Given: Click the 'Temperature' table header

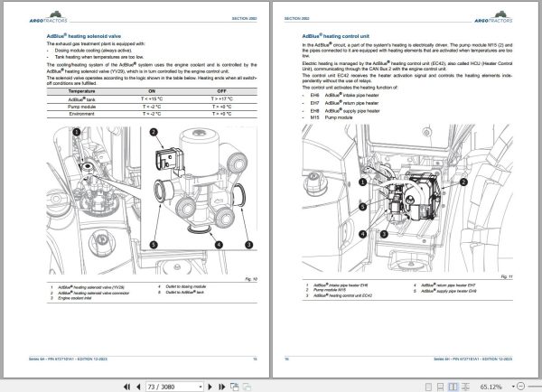Looking at the screenshot, I should tap(81, 91).
